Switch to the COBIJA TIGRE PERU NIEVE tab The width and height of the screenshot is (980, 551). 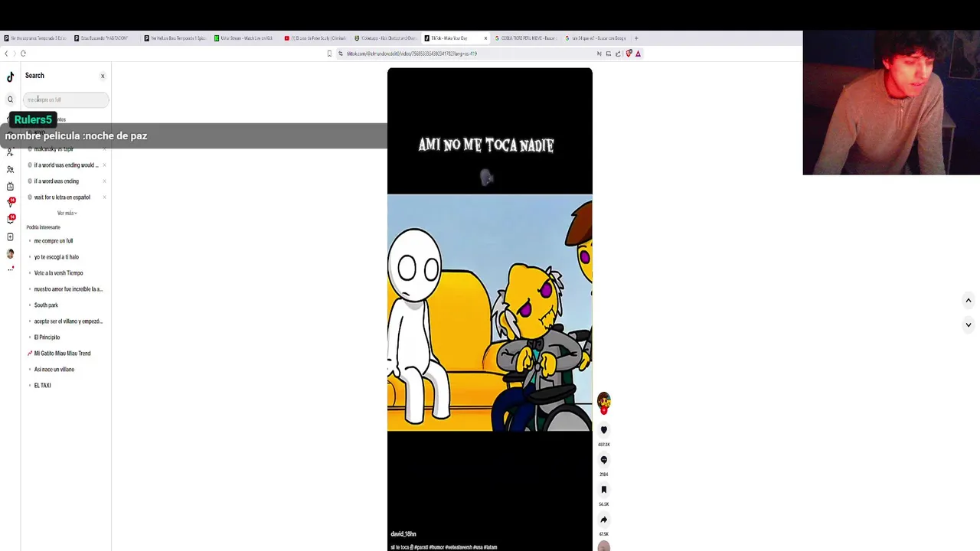(x=526, y=38)
